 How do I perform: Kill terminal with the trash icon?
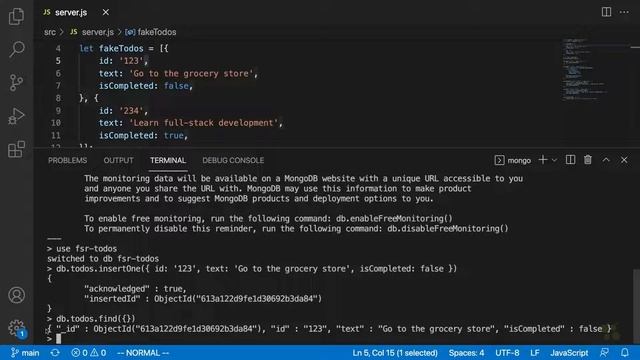(588, 160)
